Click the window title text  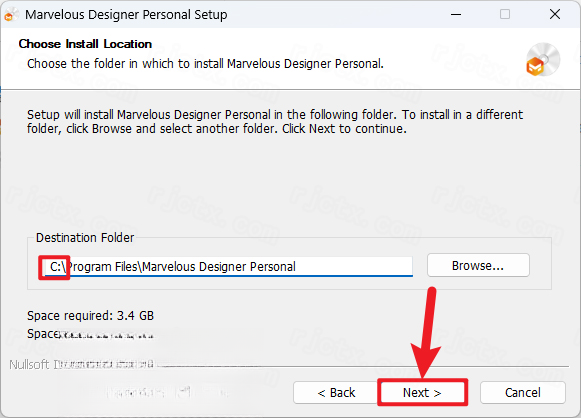pos(126,15)
